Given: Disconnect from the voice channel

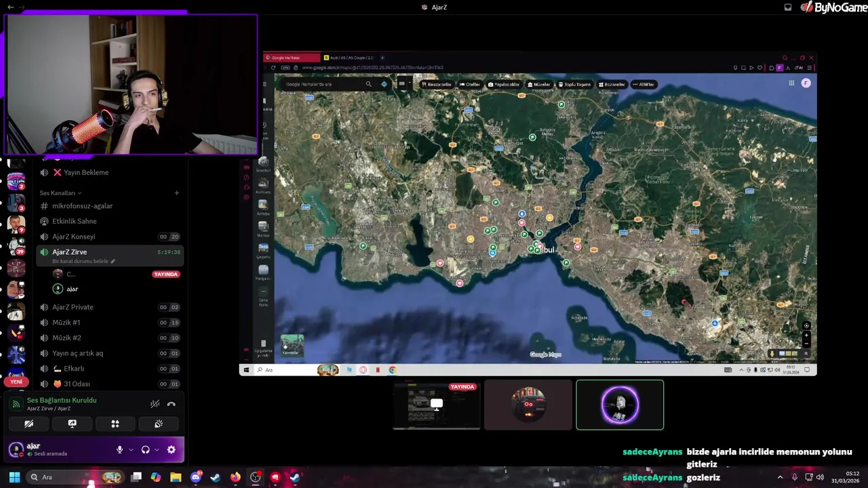Looking at the screenshot, I should (172, 404).
